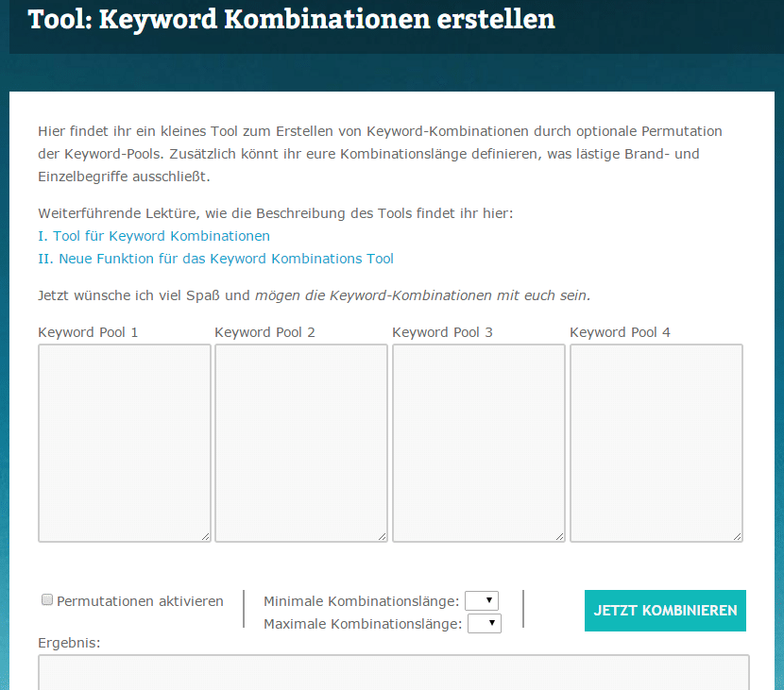The image size is (784, 690).
Task: Click the 'Permutationen aktivieren' label text
Action: click(x=140, y=601)
